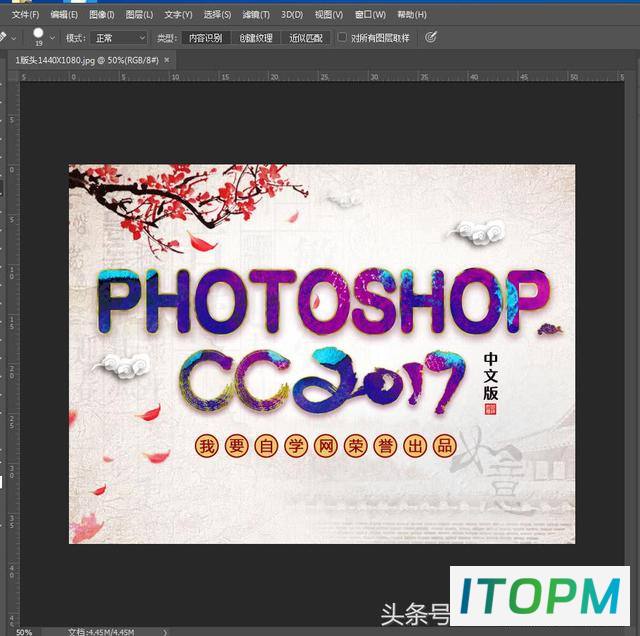Open the 图层(L) menu
This screenshot has width=640, height=636.
[x=139, y=15]
